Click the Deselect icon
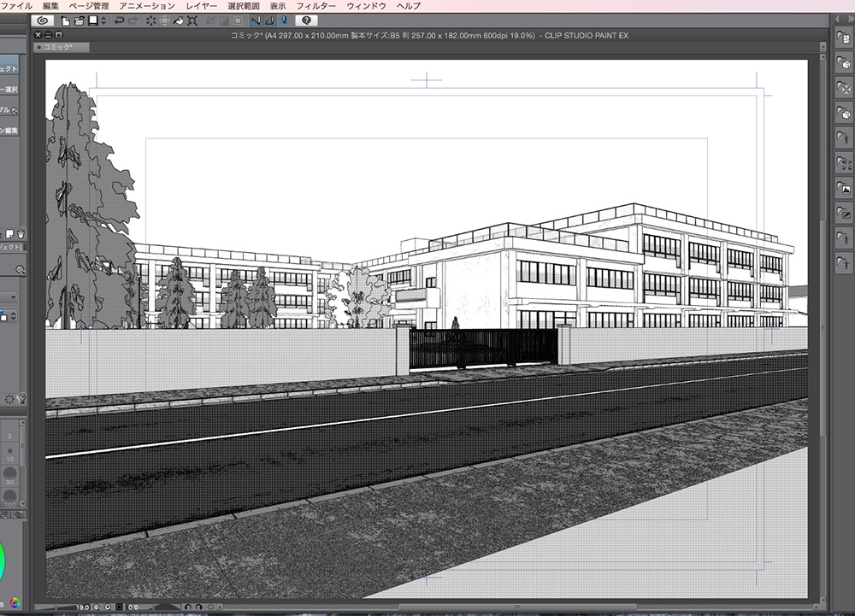Image resolution: width=855 pixels, height=616 pixels. [x=210, y=21]
